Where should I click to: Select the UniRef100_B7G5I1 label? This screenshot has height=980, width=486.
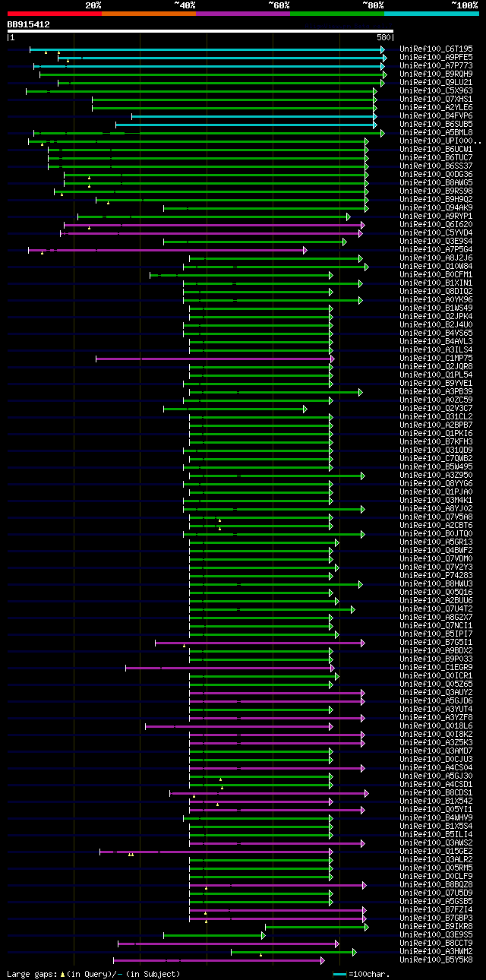(436, 642)
